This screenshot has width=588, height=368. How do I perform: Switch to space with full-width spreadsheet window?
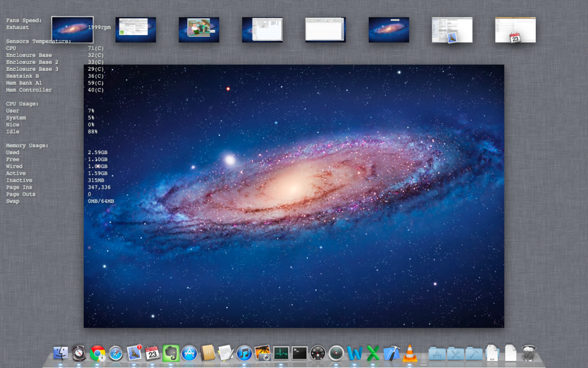tap(326, 30)
